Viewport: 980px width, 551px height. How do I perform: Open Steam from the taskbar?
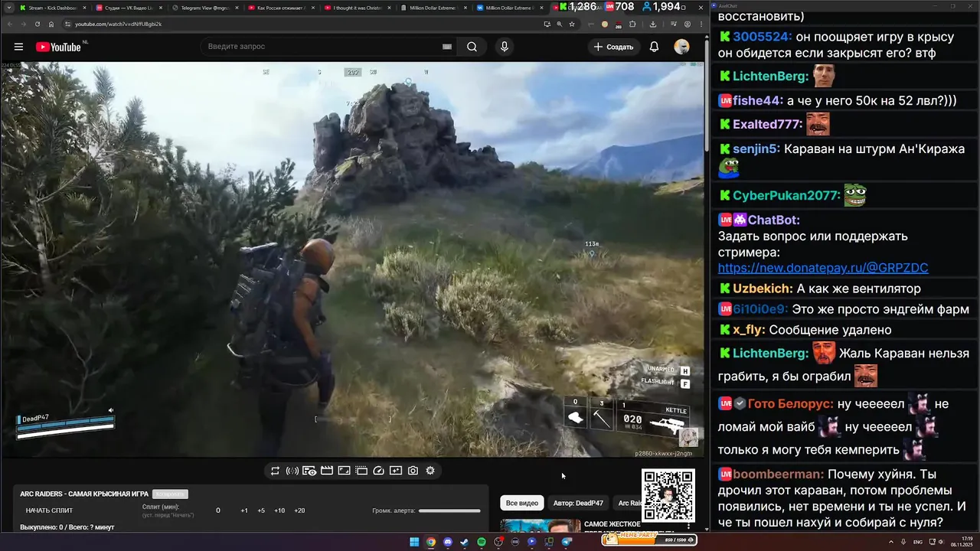tap(465, 542)
